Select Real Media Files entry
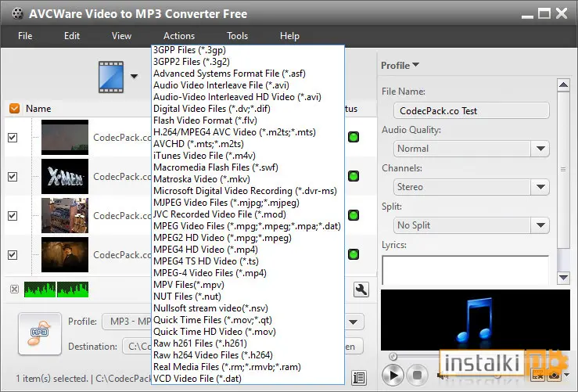The image size is (578, 392). click(248, 366)
